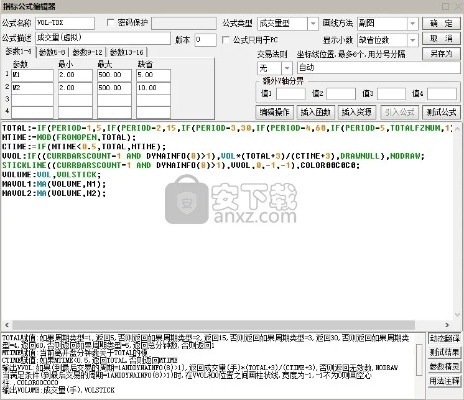The image size is (464, 400).
Task: Click the 参数精灵 button
Action: [x=444, y=366]
